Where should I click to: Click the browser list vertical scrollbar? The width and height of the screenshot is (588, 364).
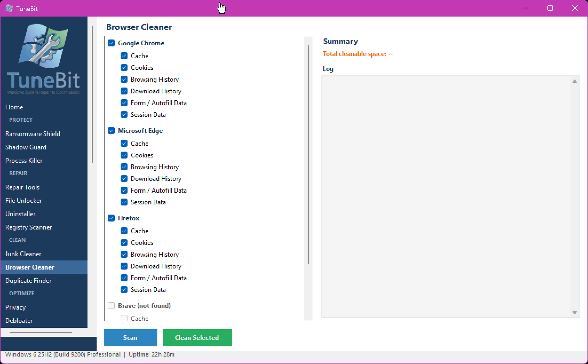(308, 155)
